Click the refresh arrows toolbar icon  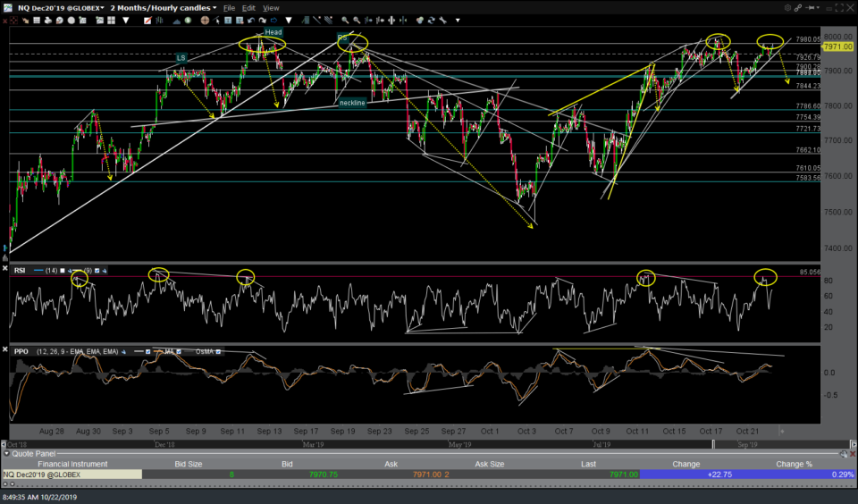431,21
